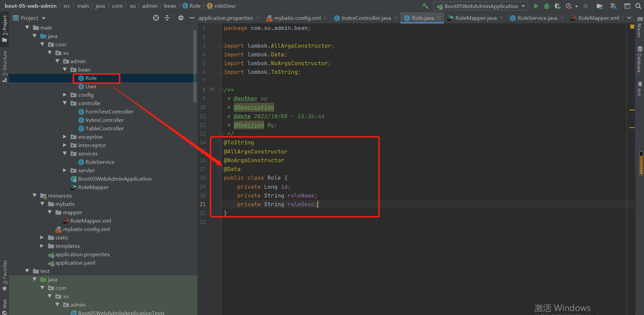The width and height of the screenshot is (644, 315).
Task: Expand the config package node
Action: pos(65,95)
